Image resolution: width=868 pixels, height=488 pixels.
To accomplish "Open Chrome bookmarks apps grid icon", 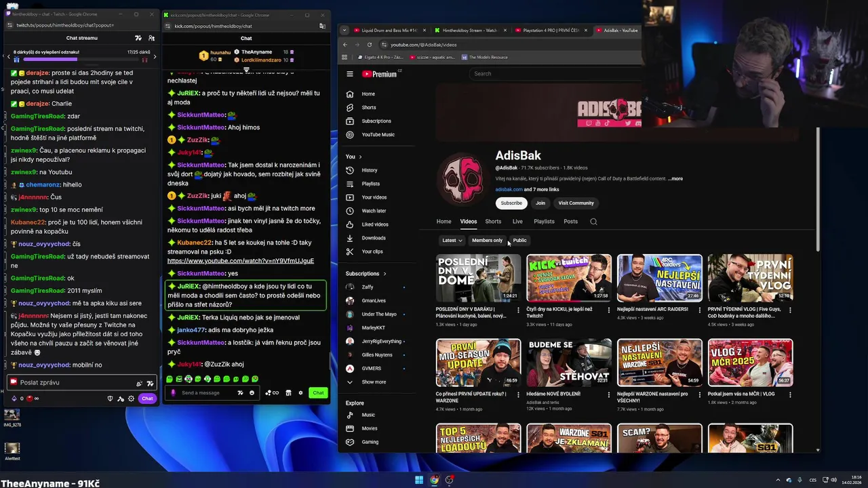I will point(344,57).
